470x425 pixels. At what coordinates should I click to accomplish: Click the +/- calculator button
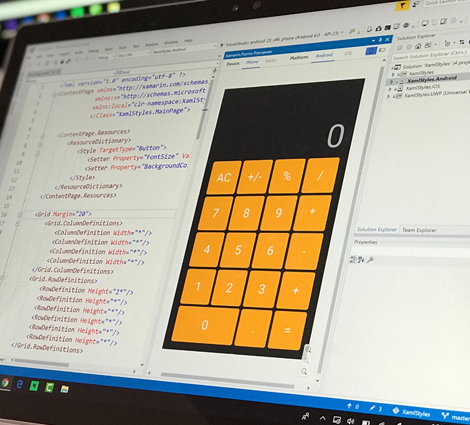coord(255,177)
